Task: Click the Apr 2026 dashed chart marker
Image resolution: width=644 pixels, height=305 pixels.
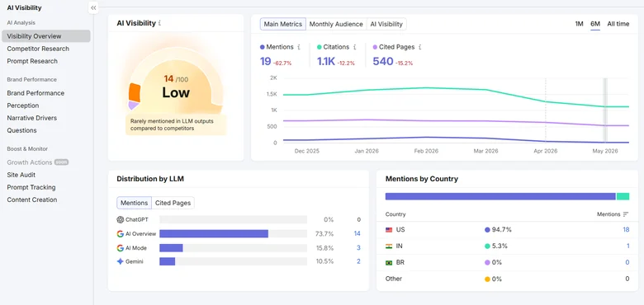Action: 546,110
